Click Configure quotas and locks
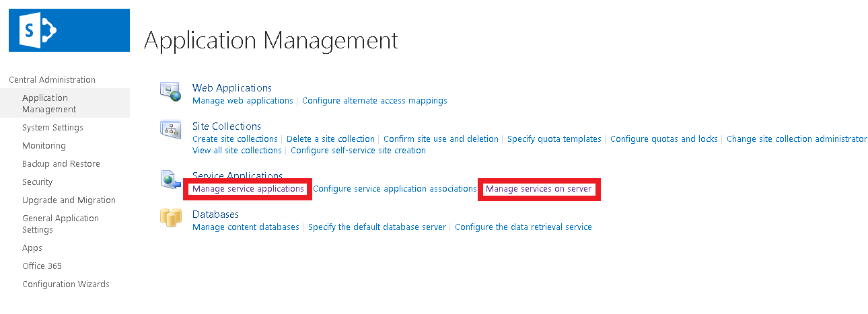This screenshot has width=868, height=314. click(x=663, y=139)
